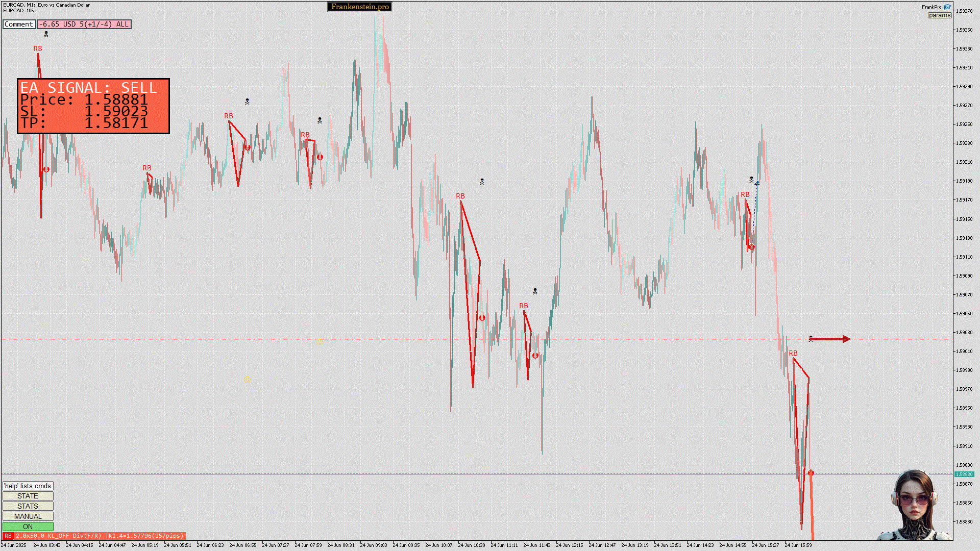Click the skull icon on dashed red line
980x551 pixels.
point(811,338)
